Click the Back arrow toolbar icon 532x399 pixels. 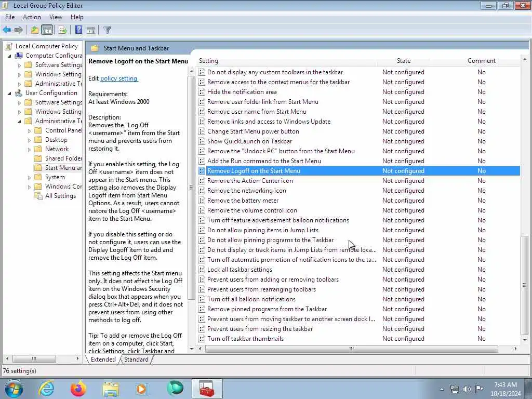[x=7, y=30]
